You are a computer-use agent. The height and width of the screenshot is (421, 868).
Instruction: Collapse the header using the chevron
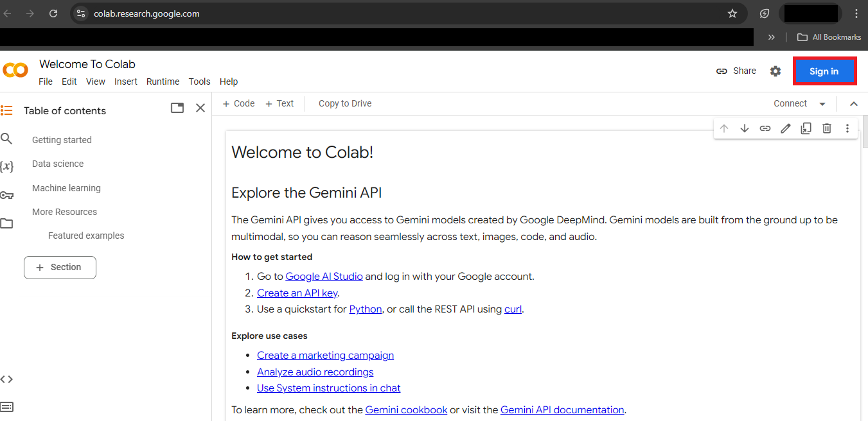coord(854,104)
